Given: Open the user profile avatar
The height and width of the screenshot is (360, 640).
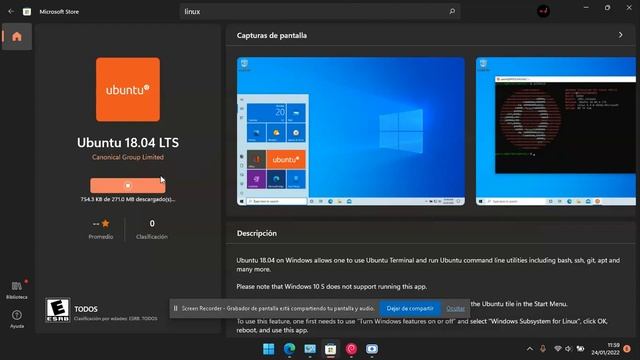Looking at the screenshot, I should click(543, 11).
